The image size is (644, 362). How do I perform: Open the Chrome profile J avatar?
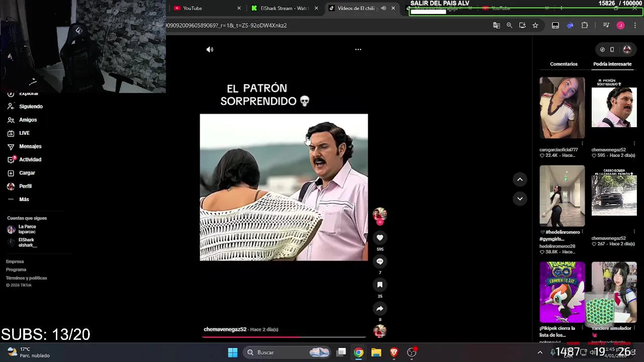pyautogui.click(x=620, y=25)
